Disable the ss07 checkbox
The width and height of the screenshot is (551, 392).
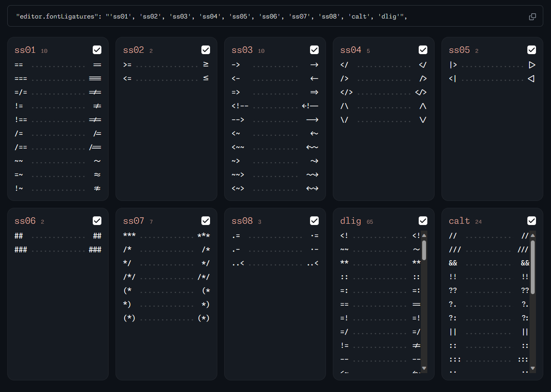[x=206, y=221]
